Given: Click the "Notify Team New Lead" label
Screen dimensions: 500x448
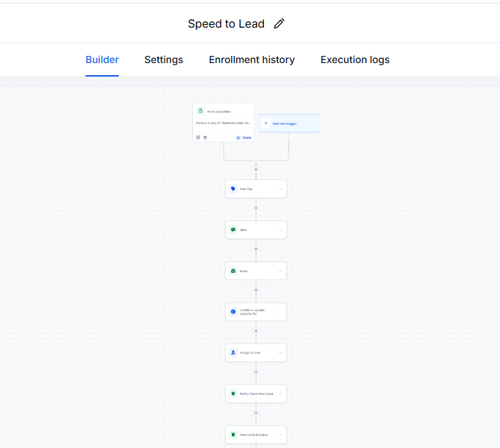Looking at the screenshot, I should click(256, 394).
